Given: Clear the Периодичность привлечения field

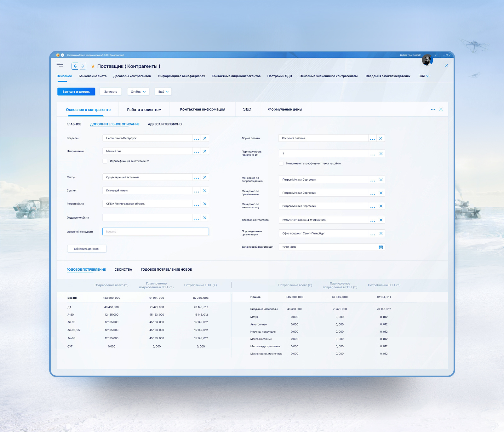Looking at the screenshot, I should pos(381,153).
